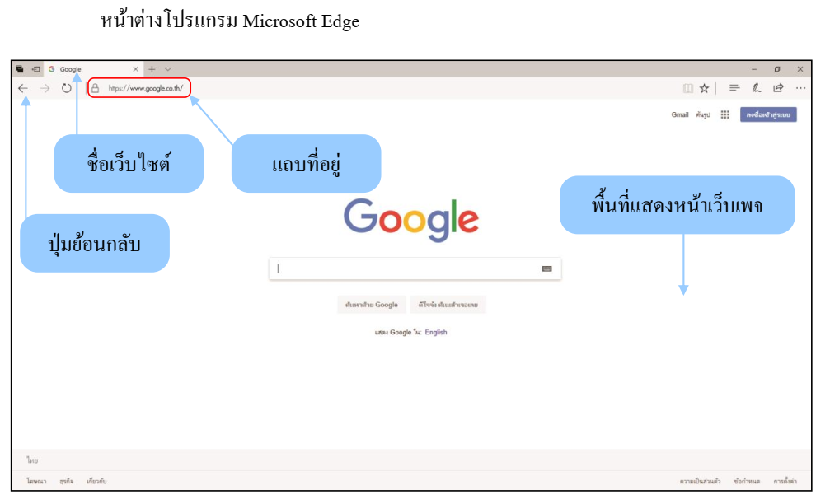Open the Hub panel icon

pyautogui.click(x=734, y=88)
